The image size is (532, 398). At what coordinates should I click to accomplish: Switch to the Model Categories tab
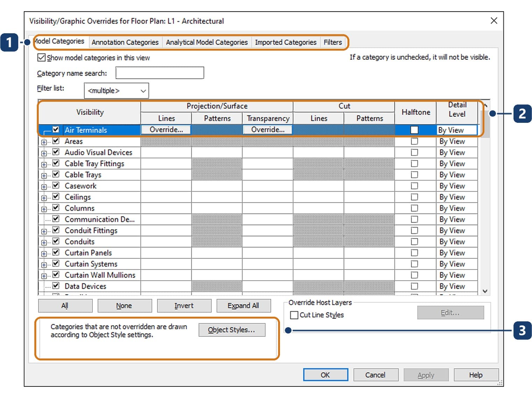click(x=59, y=41)
